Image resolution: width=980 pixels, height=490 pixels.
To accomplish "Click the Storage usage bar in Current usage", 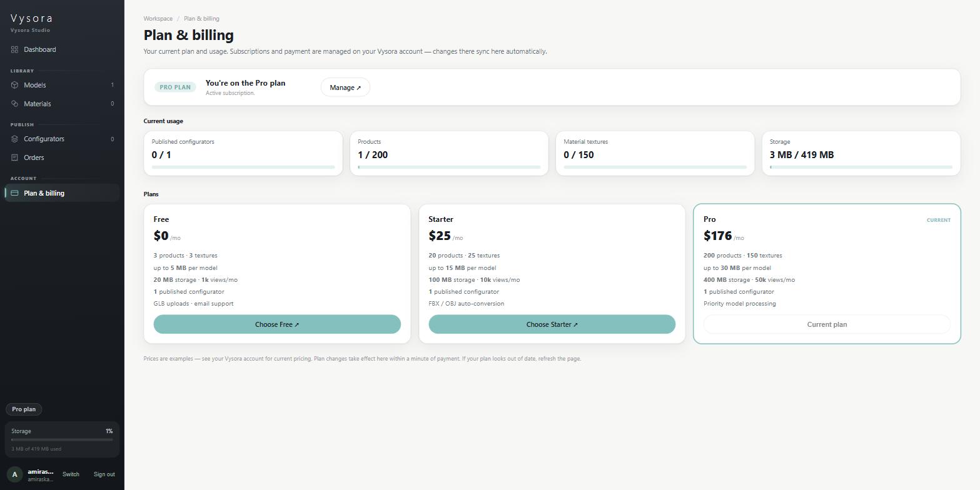I will pos(861,167).
